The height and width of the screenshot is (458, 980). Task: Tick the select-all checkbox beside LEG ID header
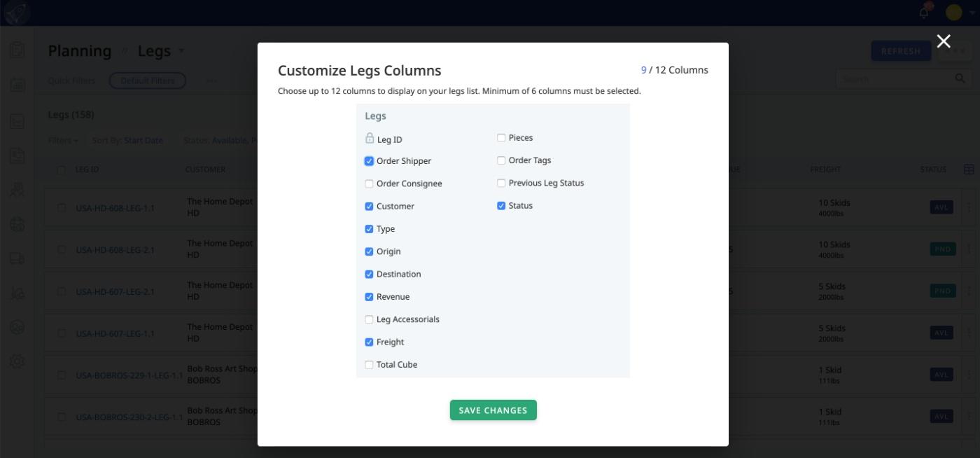62,169
